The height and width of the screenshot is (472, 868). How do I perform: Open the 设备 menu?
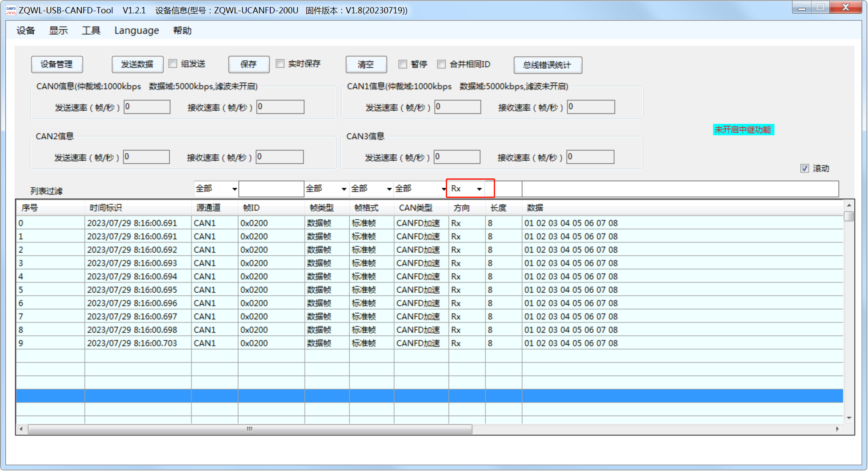(26, 31)
